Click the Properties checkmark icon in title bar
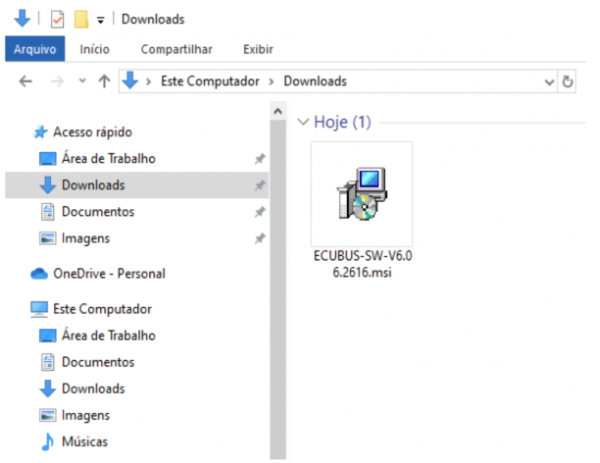Viewport: 600px width, 463px height. pos(57,19)
